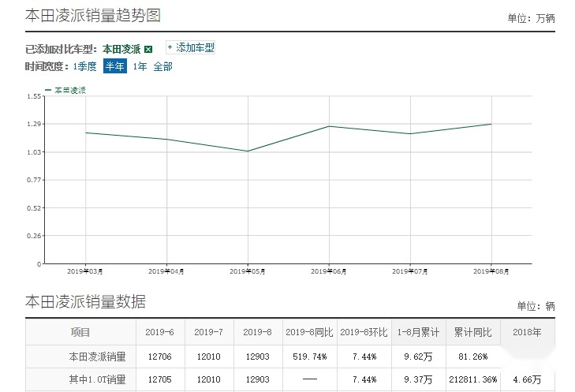Screen dimensions: 575x392
Task: Click the 81.26% cell value
Action: pyautogui.click(x=473, y=357)
